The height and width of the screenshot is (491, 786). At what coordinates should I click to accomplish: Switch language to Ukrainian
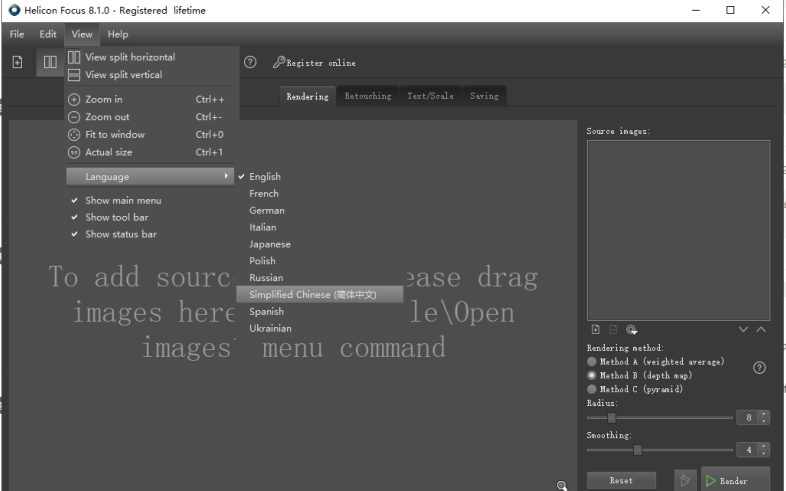click(x=319, y=328)
